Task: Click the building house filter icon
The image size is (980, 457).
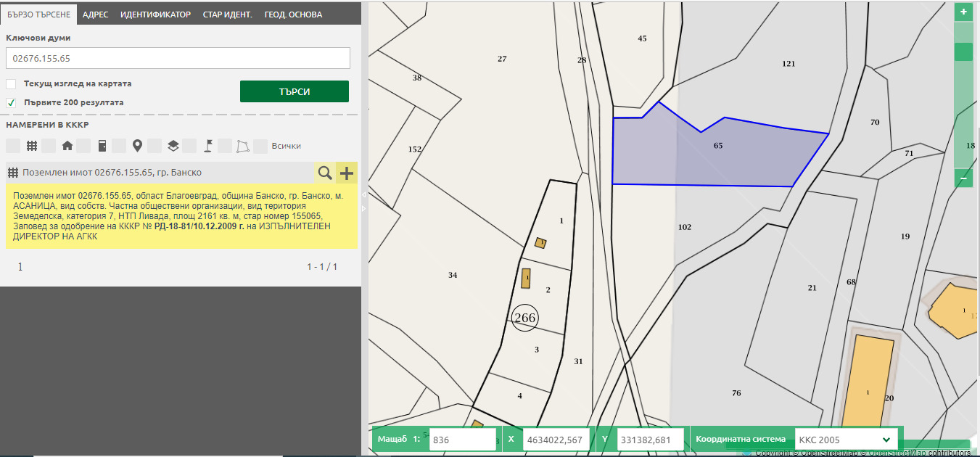Action: (67, 146)
